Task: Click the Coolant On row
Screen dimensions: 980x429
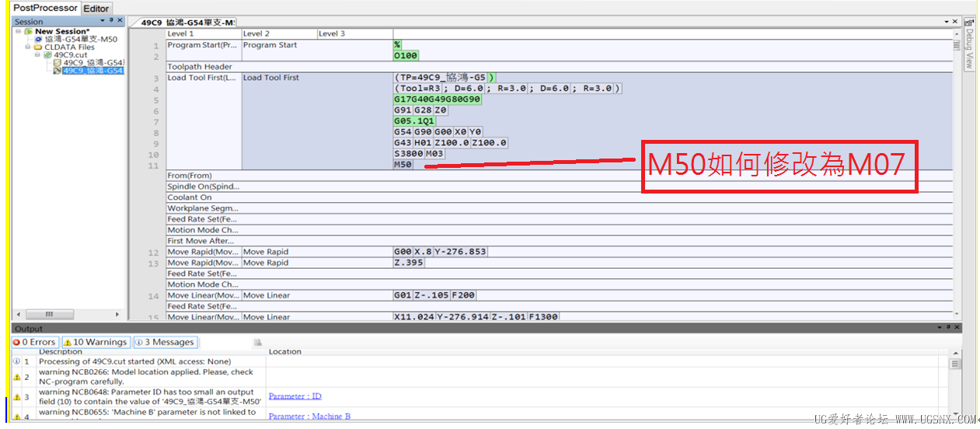Action: (x=560, y=197)
